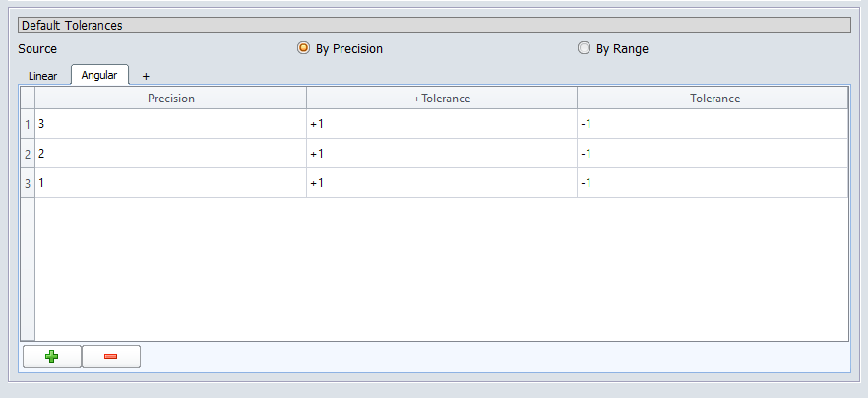Click the Default Tolerances section header
The width and height of the screenshot is (868, 398).
[435, 25]
